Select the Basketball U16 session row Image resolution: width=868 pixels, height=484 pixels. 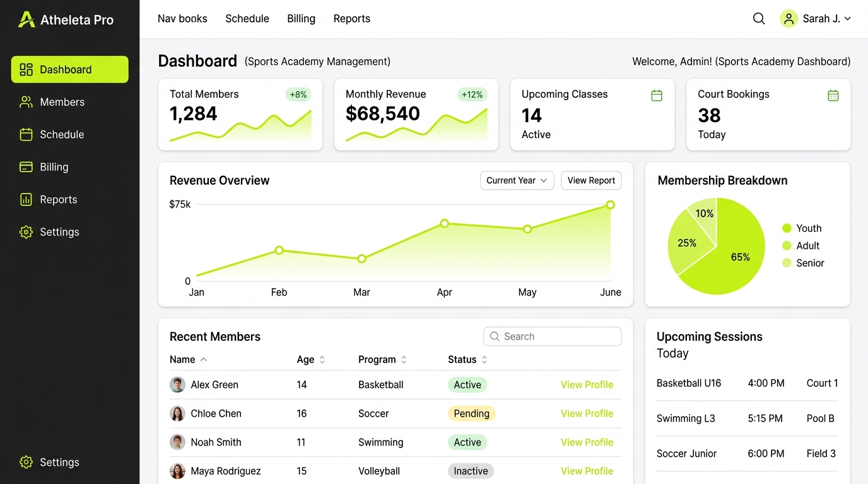coord(748,383)
